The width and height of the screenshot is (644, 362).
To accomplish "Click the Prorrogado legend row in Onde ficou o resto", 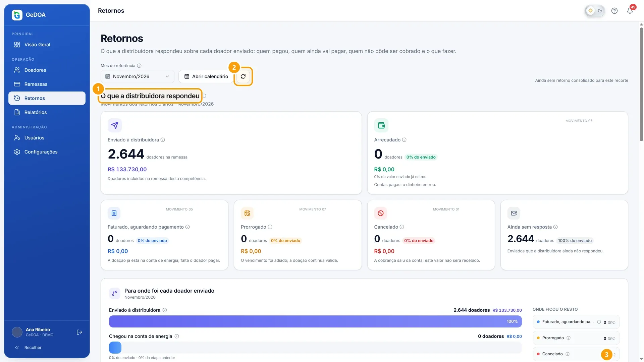I will click(576, 338).
